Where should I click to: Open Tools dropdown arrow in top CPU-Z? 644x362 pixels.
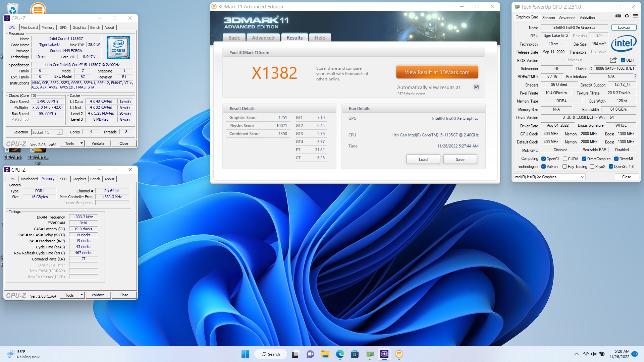pos(81,143)
